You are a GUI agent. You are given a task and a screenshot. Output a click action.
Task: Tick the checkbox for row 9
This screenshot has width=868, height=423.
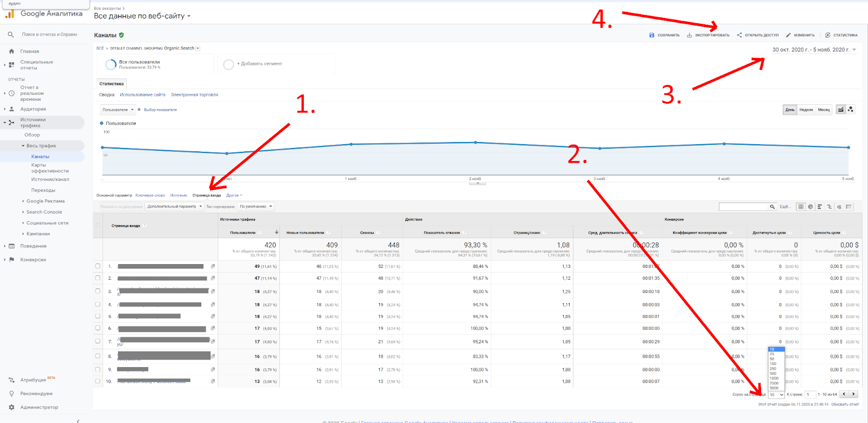click(x=98, y=369)
